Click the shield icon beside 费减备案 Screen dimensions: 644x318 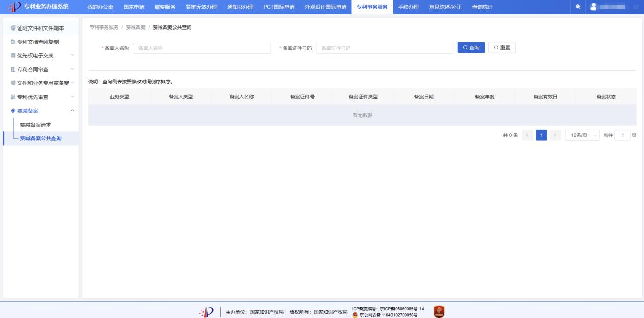tap(13, 111)
